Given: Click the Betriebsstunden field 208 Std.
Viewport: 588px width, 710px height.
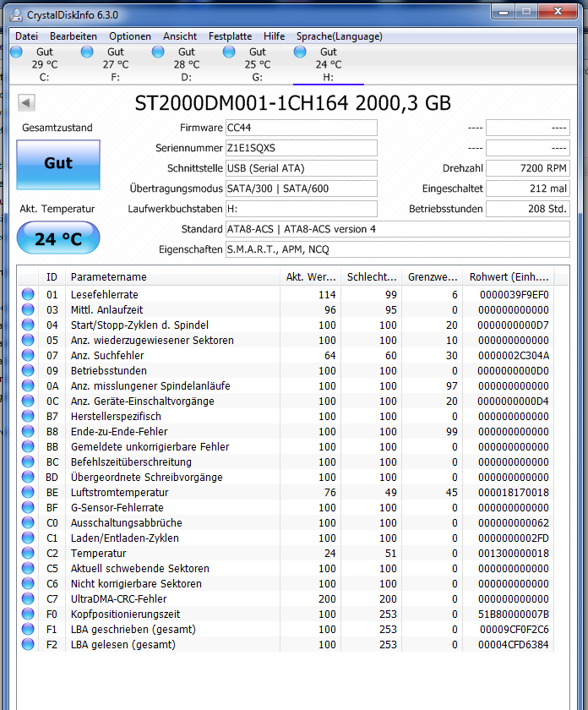Looking at the screenshot, I should coord(528,209).
